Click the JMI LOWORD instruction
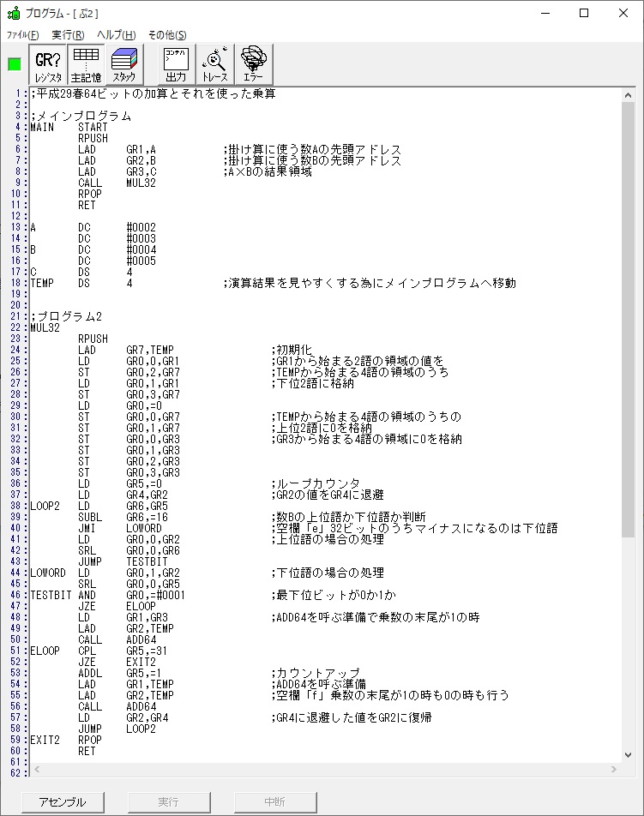The image size is (644, 816). click(x=120, y=528)
